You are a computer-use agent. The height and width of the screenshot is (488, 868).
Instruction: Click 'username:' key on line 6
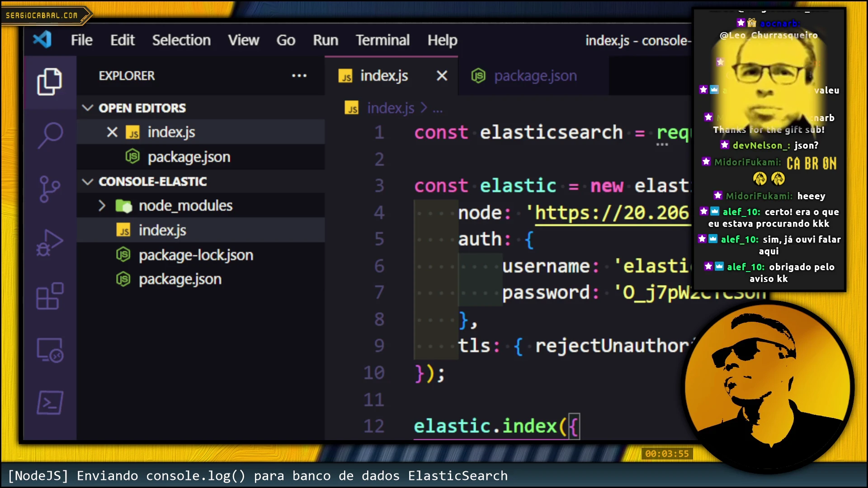[551, 266]
